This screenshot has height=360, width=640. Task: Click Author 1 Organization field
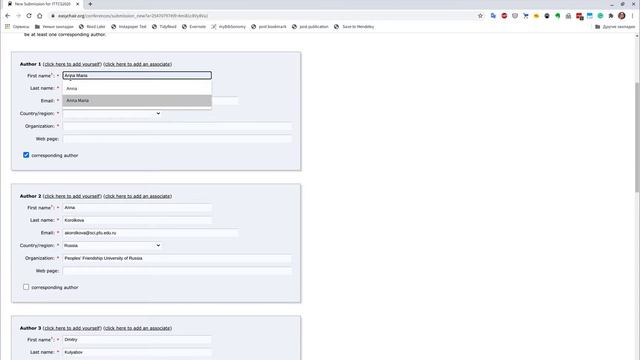pos(178,126)
